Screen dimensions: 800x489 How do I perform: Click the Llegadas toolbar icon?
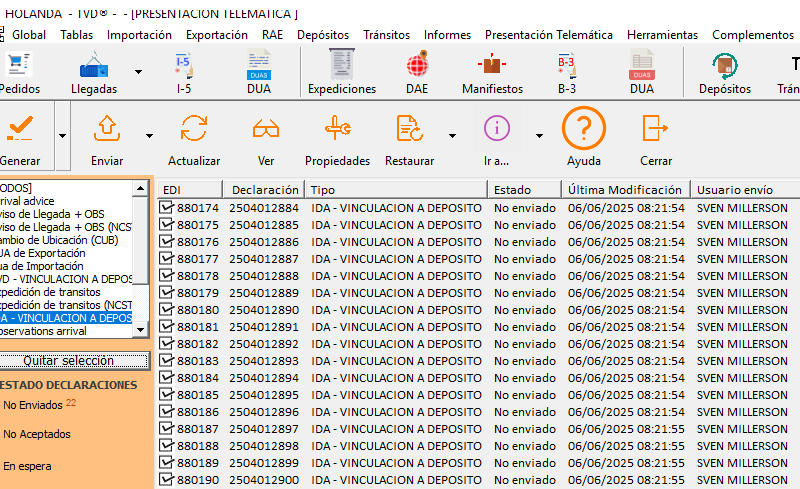point(94,66)
